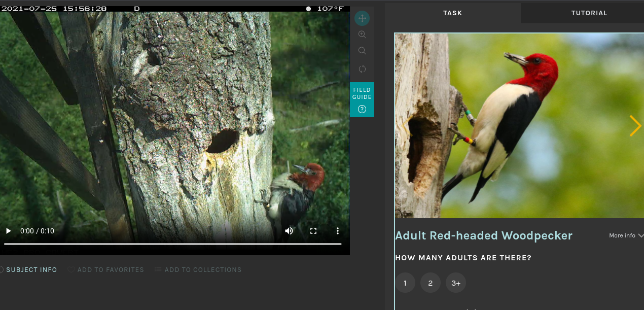The width and height of the screenshot is (644, 310).
Task: Open the Field Guide panel
Action: pyautogui.click(x=362, y=99)
